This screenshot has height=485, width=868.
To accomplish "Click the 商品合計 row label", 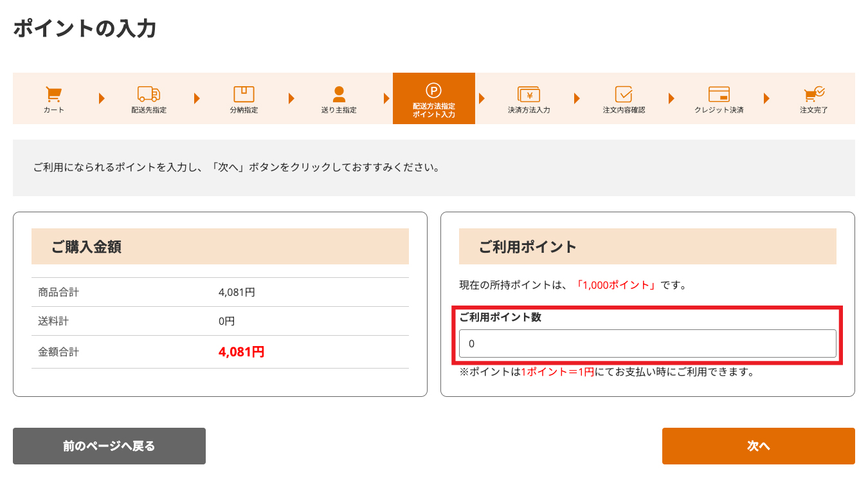I will tap(59, 292).
